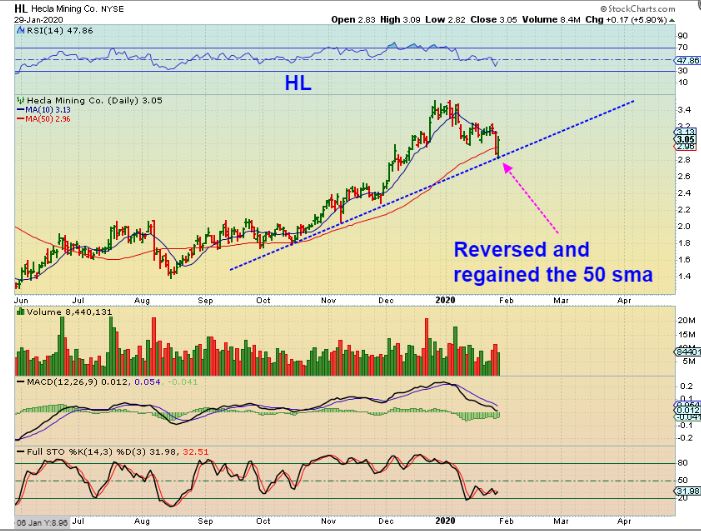The width and height of the screenshot is (701, 531).
Task: Click the 0.054 MACD signal value
Action: (147, 382)
